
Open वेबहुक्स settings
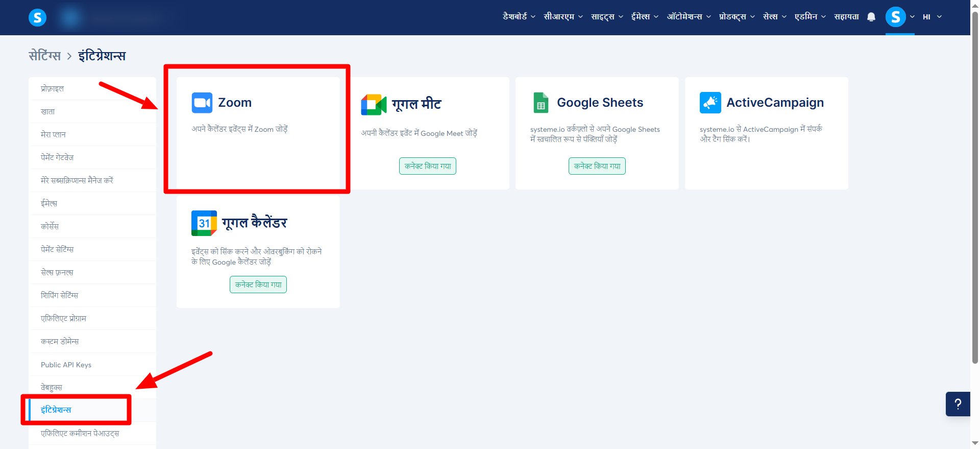pos(92,387)
